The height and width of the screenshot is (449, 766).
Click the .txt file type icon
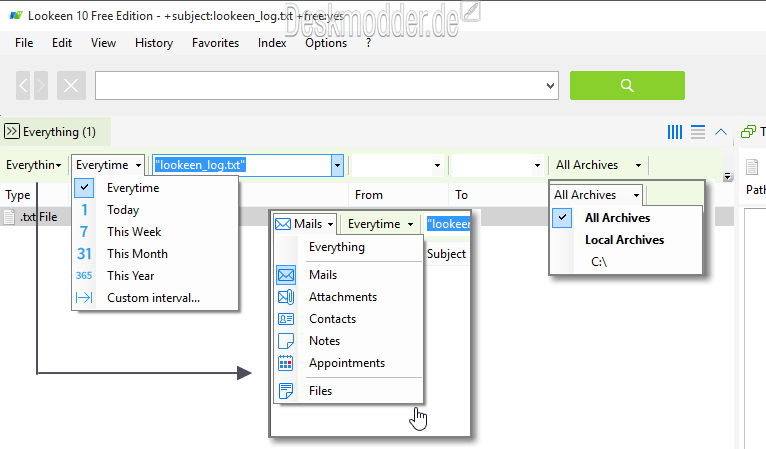click(x=9, y=217)
